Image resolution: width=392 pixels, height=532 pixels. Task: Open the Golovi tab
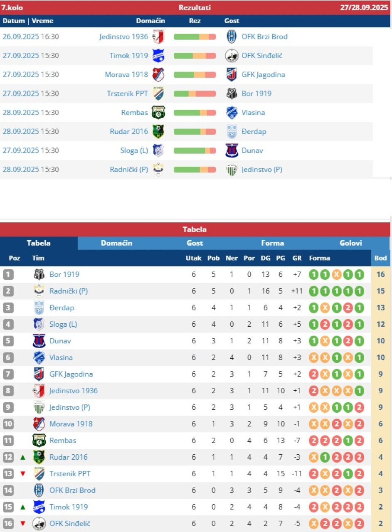click(350, 243)
